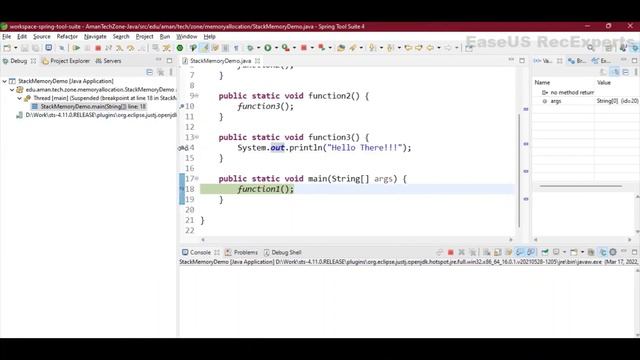Open the Debug launch dropdown arrow

(258, 48)
